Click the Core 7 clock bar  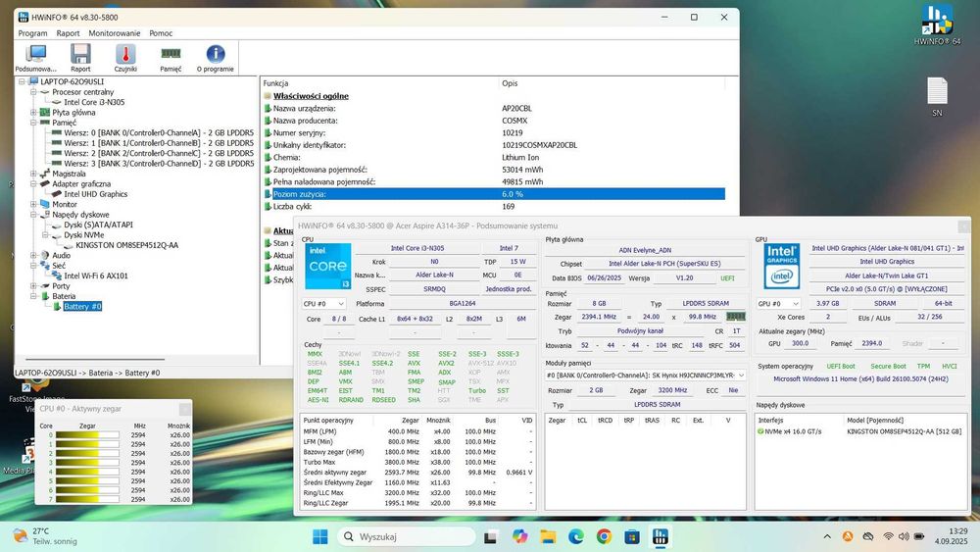(87, 499)
